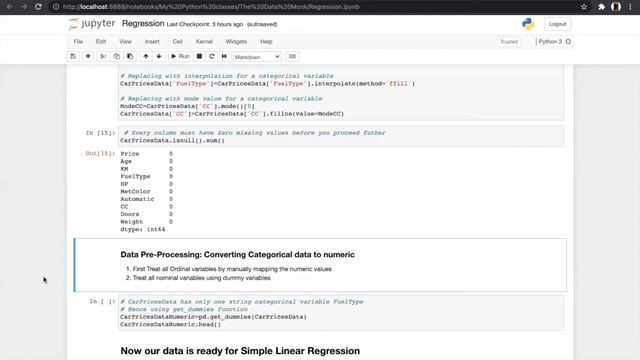Click the Price row in Out[15]
Image resolution: width=640 pixels, height=360 pixels.
click(147, 154)
